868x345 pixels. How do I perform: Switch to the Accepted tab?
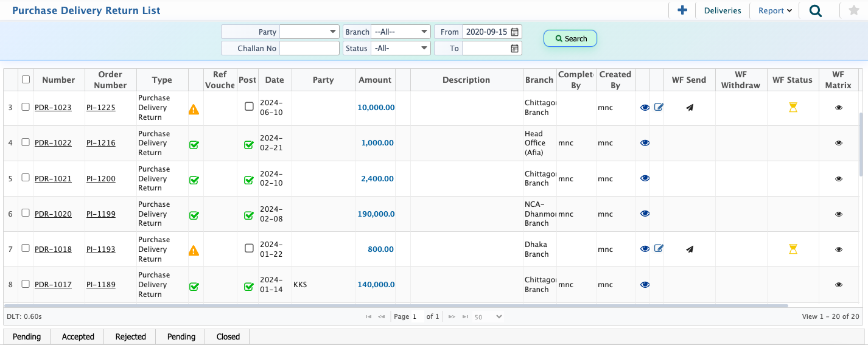click(x=78, y=336)
